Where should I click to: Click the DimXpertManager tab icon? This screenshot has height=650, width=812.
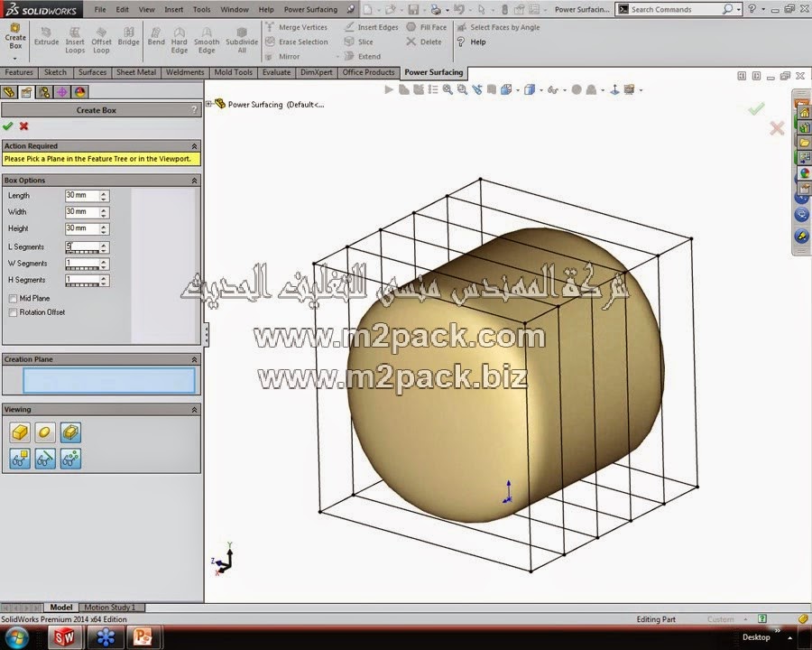pos(61,92)
